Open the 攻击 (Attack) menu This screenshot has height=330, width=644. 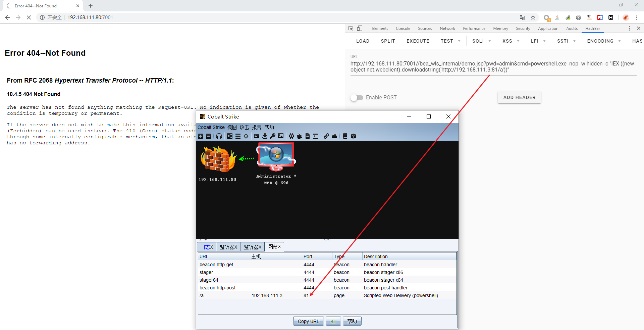coord(244,127)
